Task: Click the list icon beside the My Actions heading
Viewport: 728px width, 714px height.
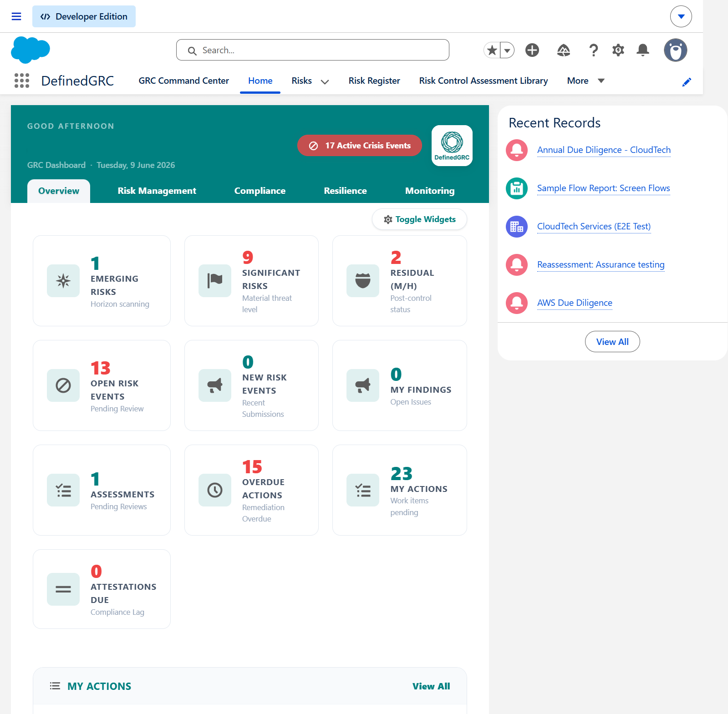Action: click(x=55, y=686)
